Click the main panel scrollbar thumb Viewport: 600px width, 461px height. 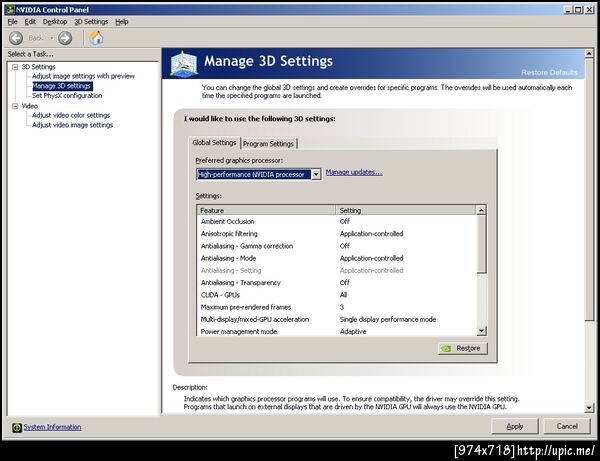tap(589, 189)
